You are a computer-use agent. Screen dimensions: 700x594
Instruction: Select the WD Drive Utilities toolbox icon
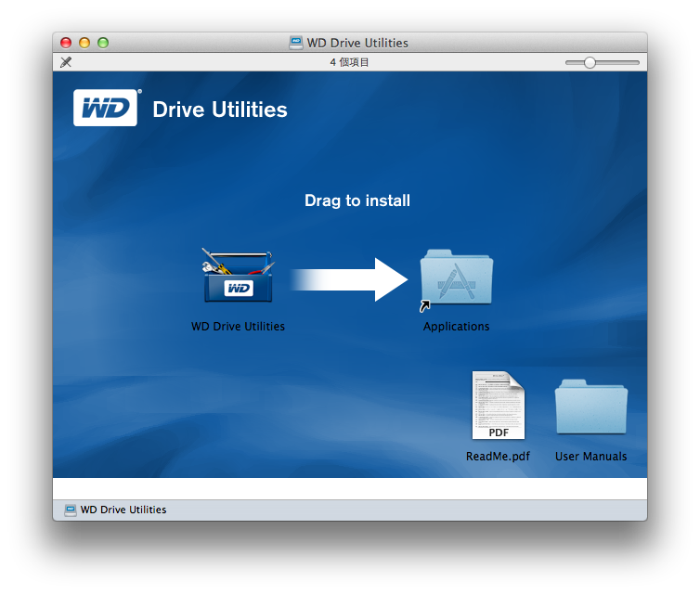click(239, 277)
